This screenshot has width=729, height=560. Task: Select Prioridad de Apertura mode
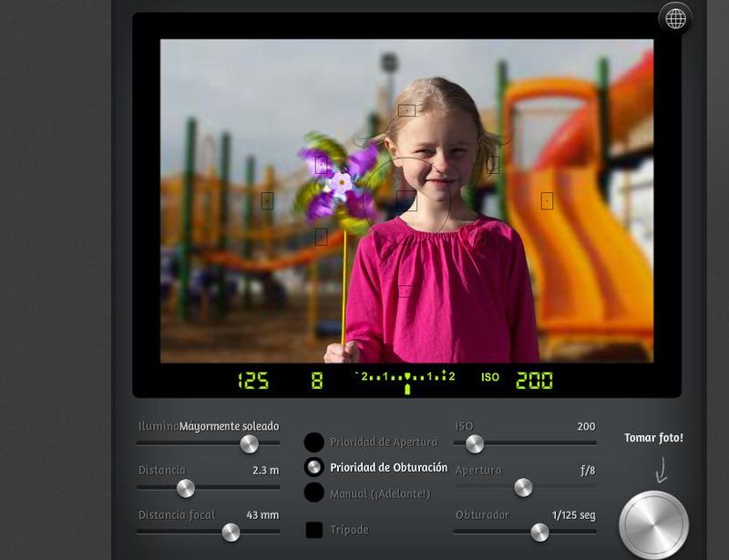pyautogui.click(x=313, y=442)
